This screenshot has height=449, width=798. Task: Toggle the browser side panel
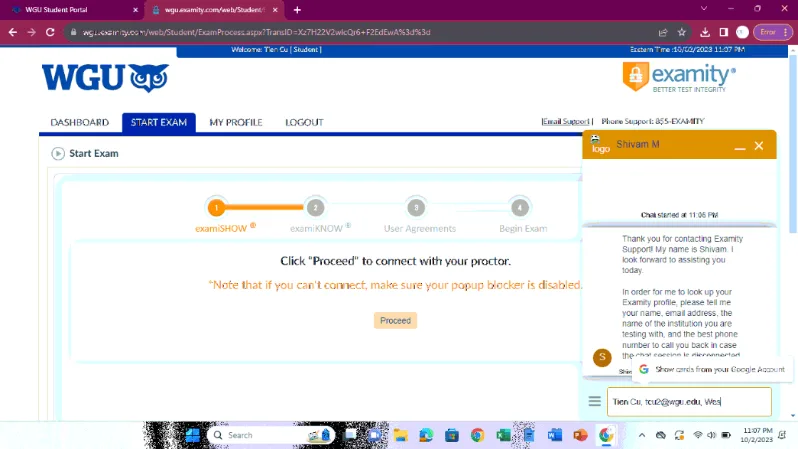point(724,32)
